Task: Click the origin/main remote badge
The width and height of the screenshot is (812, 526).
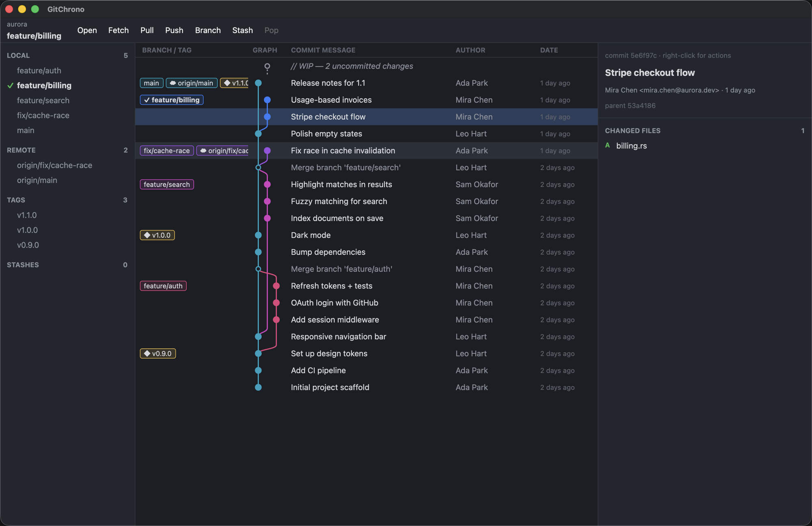Action: (192, 83)
